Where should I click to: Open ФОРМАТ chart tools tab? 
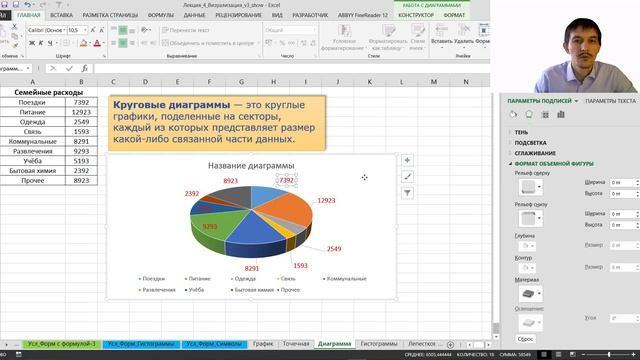click(454, 15)
